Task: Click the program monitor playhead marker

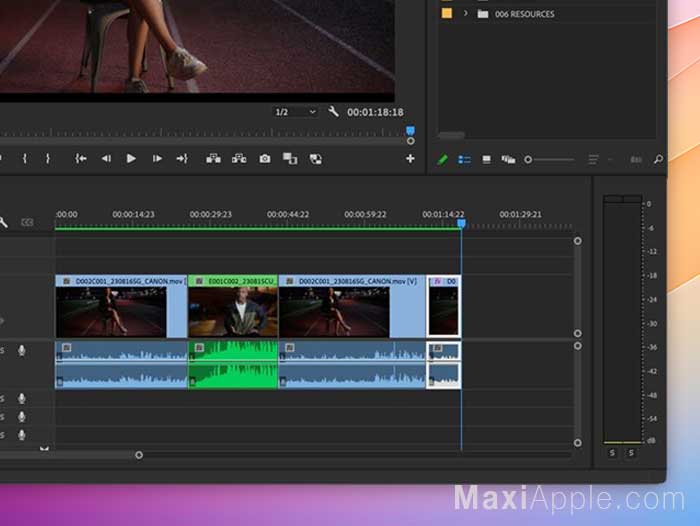Action: [410, 130]
